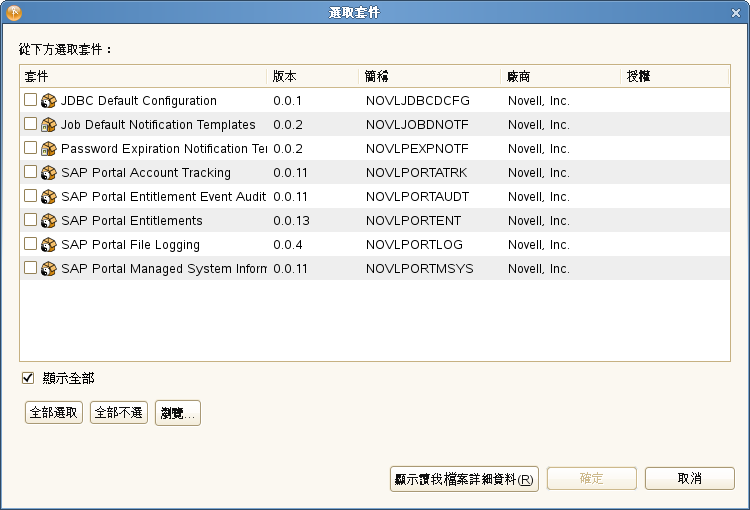Sort by the 版本 column header
The image size is (750, 510).
[312, 76]
